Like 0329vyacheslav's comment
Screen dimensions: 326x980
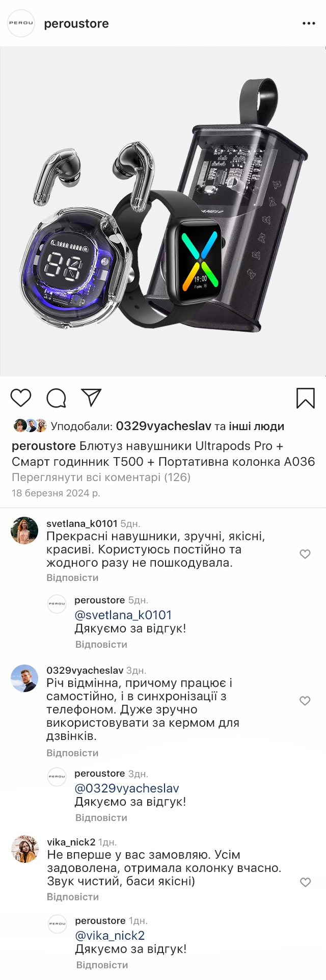[x=305, y=701]
